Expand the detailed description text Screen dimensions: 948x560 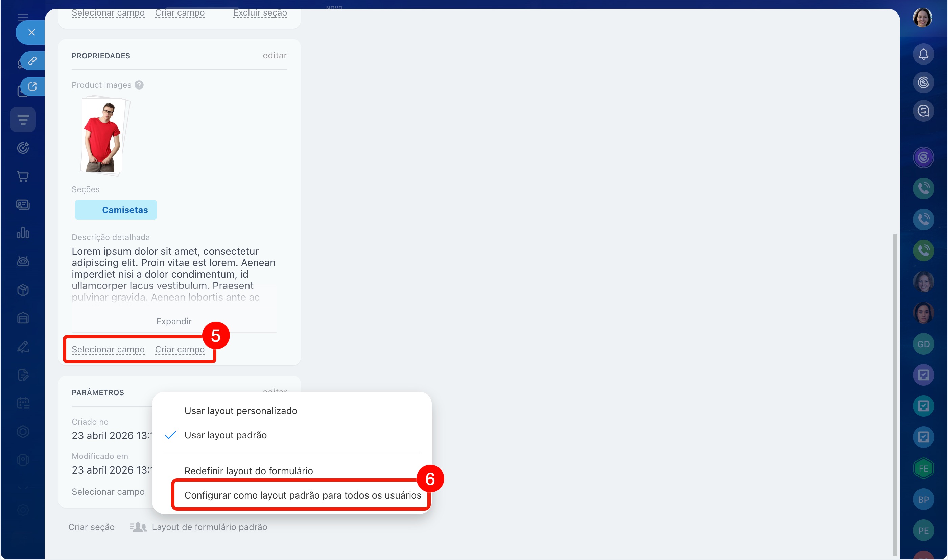(x=174, y=321)
